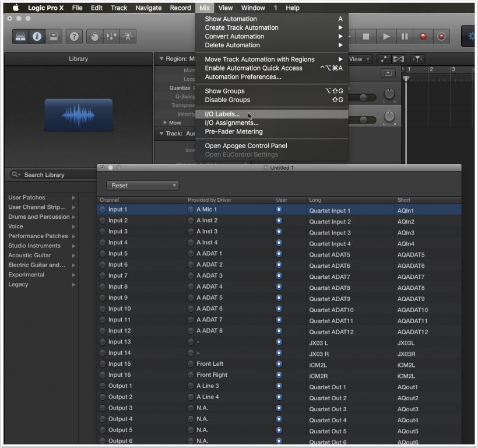
Task: Click the second track's volume slider
Action: pos(362,120)
